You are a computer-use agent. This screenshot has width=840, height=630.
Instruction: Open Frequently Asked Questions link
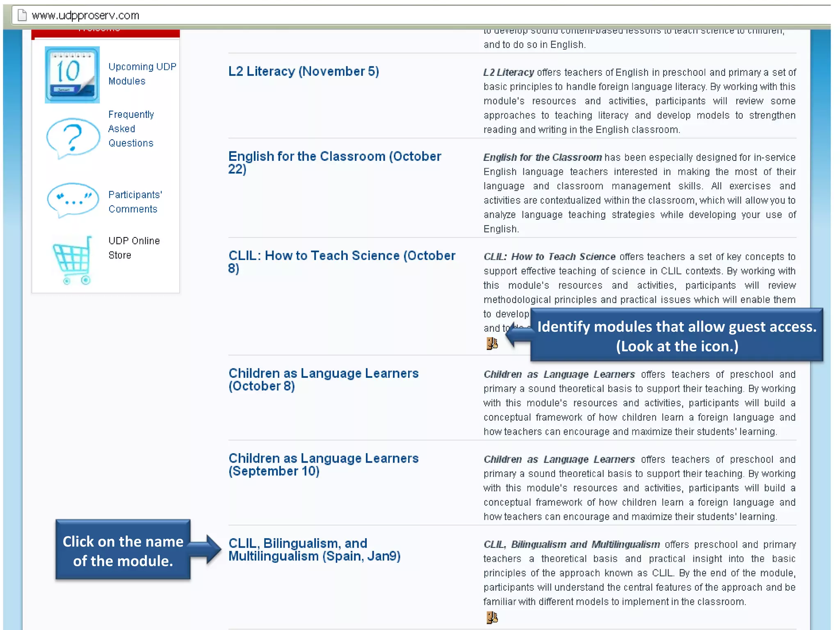click(131, 129)
